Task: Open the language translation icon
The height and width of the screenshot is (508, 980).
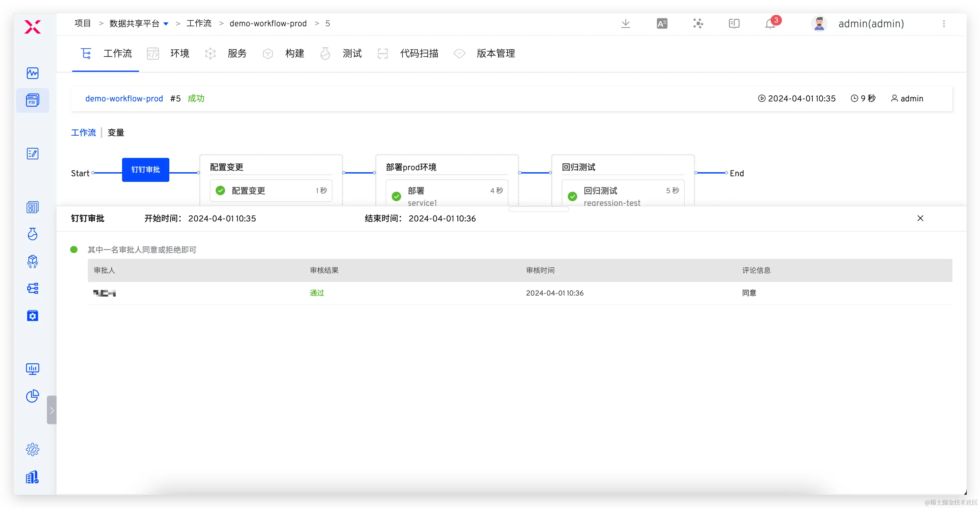Action: tap(662, 24)
